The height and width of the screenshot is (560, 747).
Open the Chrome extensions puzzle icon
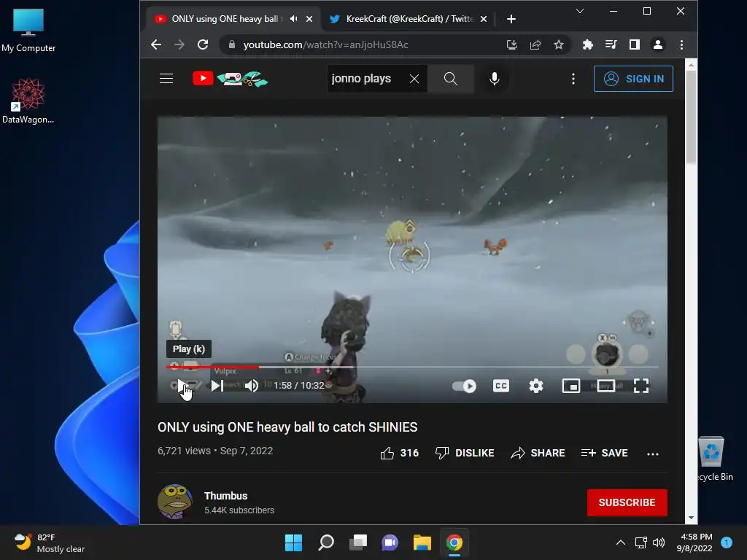point(588,44)
